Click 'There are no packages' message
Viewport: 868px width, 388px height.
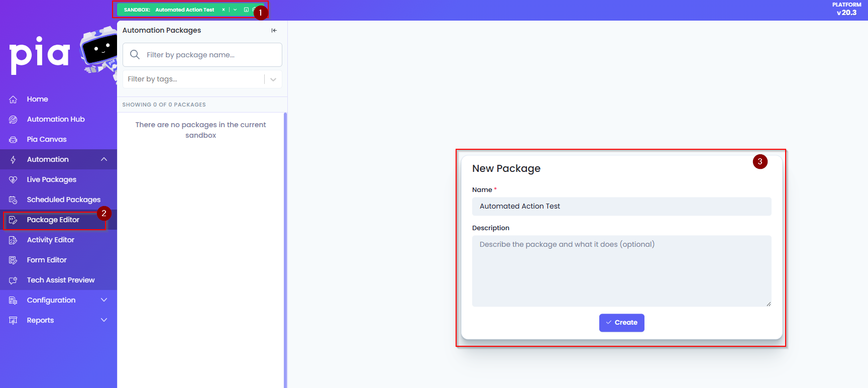tap(201, 130)
